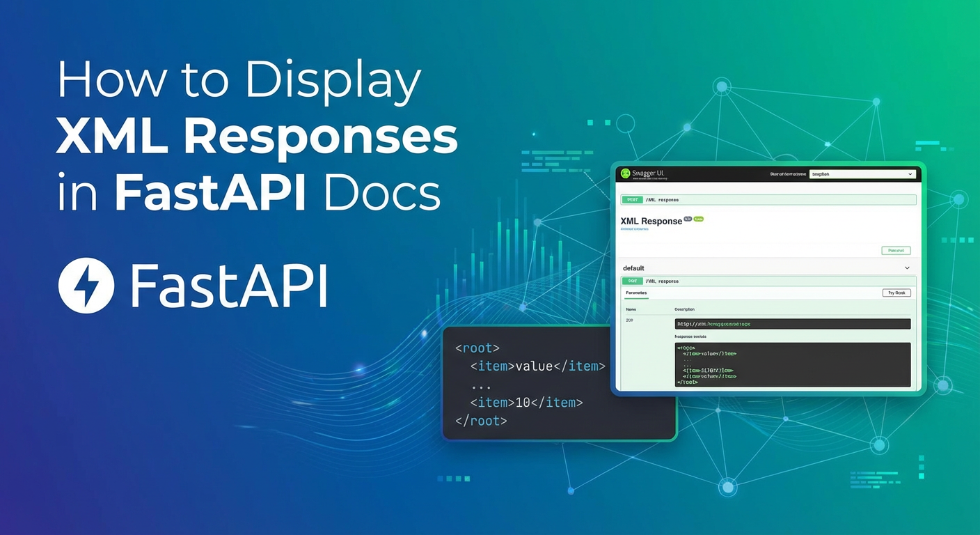Click the FastAPI lightning bolt logo
This screenshot has width=980, height=535.
click(x=86, y=285)
